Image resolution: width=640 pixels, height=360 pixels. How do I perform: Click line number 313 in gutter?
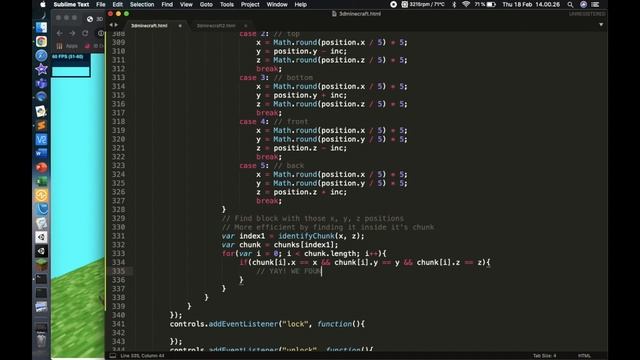click(118, 78)
